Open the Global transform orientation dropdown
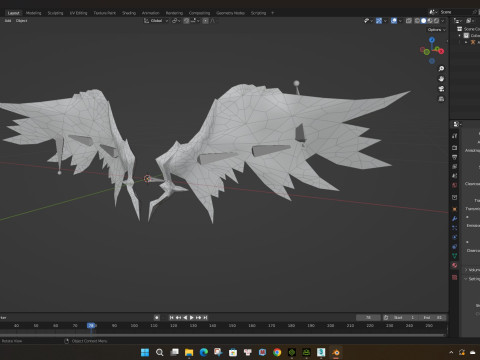Viewport: 480px width, 360px height. [156, 21]
